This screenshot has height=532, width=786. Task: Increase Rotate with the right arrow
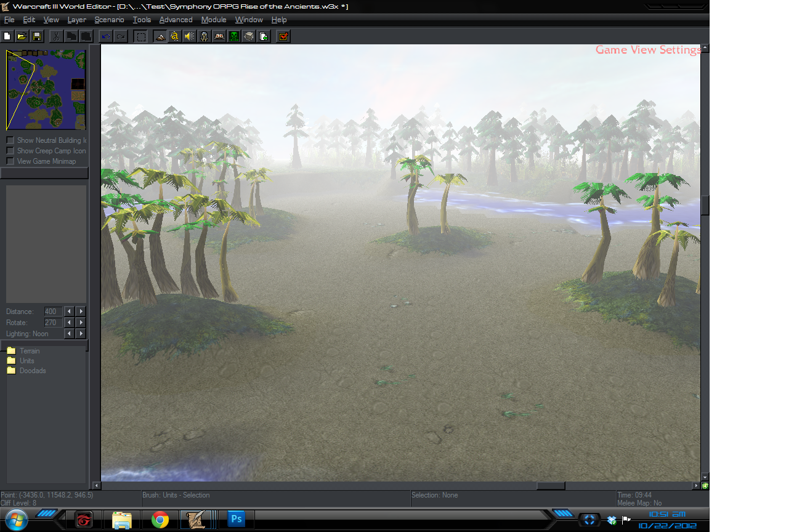tap(81, 323)
